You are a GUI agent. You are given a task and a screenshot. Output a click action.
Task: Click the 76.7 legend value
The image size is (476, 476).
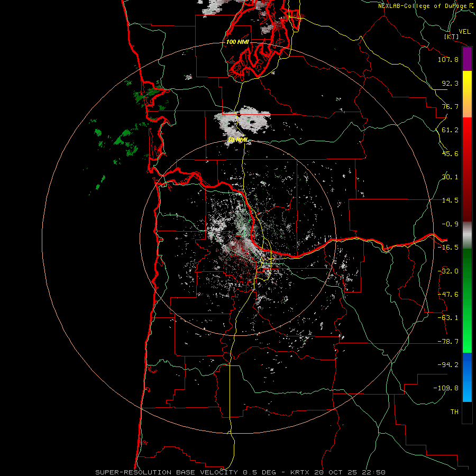coord(450,106)
